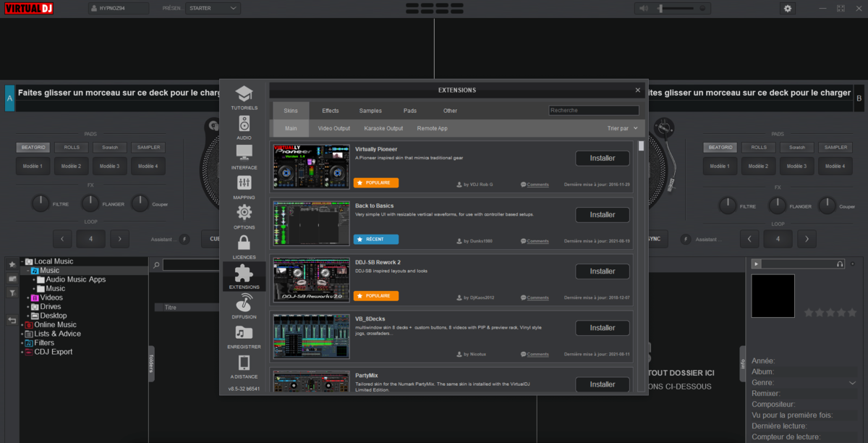
Task: Open the STARTER preset dropdown
Action: [213, 8]
